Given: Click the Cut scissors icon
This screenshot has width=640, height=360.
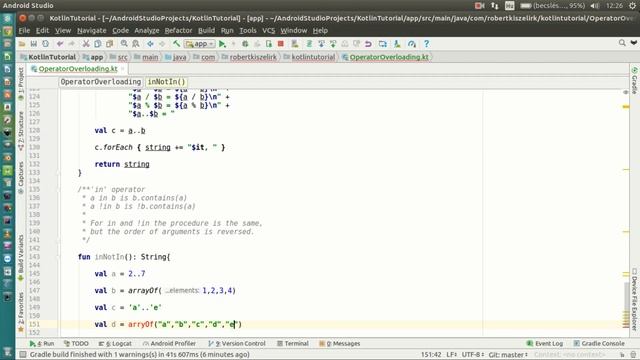Looking at the screenshot, I should click(86, 44).
